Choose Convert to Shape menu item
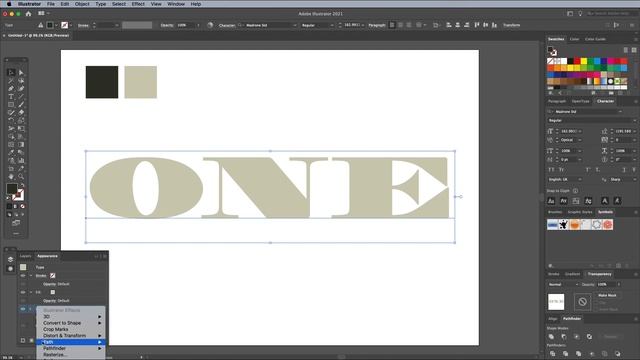The image size is (640, 360). 71,323
